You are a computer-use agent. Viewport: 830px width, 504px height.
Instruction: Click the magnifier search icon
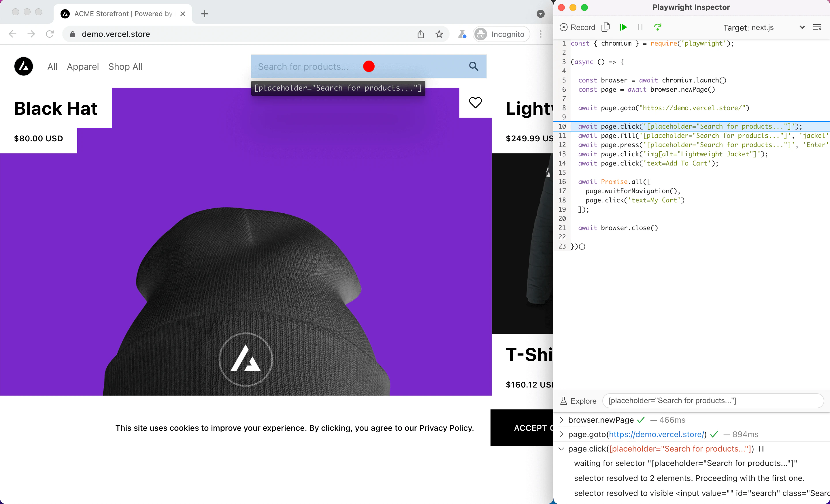pyautogui.click(x=474, y=66)
